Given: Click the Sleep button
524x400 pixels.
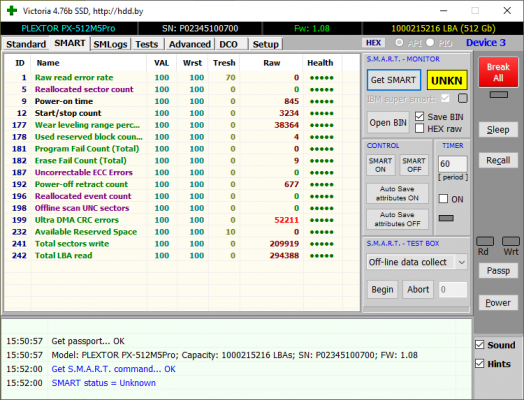Looking at the screenshot, I should point(498,129).
